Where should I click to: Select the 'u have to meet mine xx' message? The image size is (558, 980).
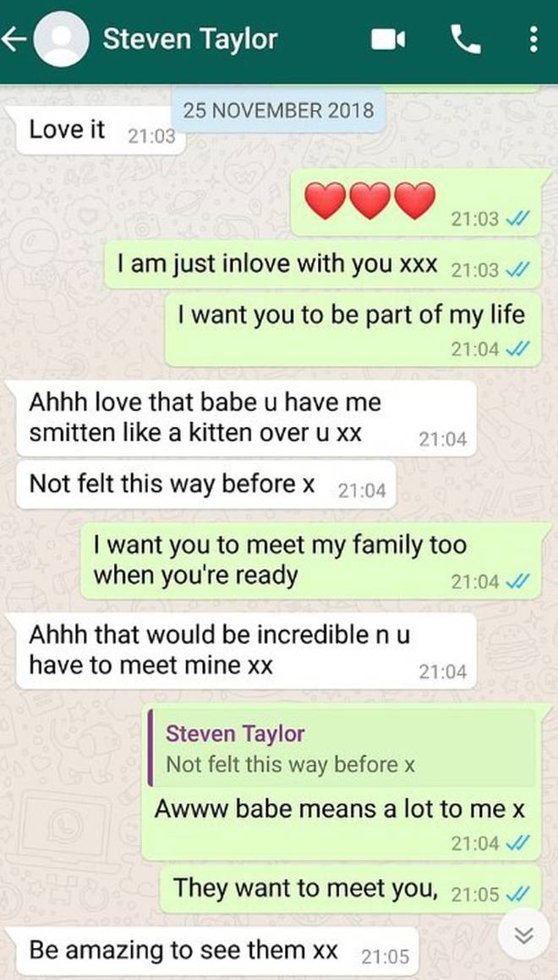point(246,650)
